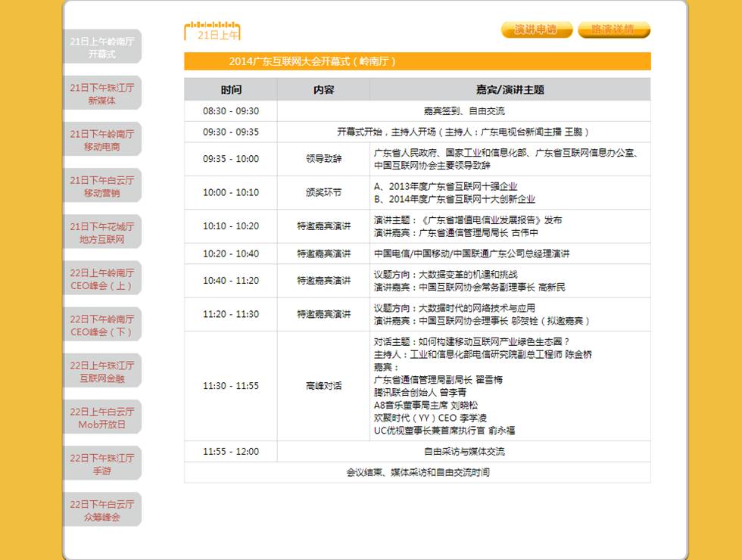Click the 11:30 - 11:55 time cell
The height and width of the screenshot is (560, 742).
[231, 386]
